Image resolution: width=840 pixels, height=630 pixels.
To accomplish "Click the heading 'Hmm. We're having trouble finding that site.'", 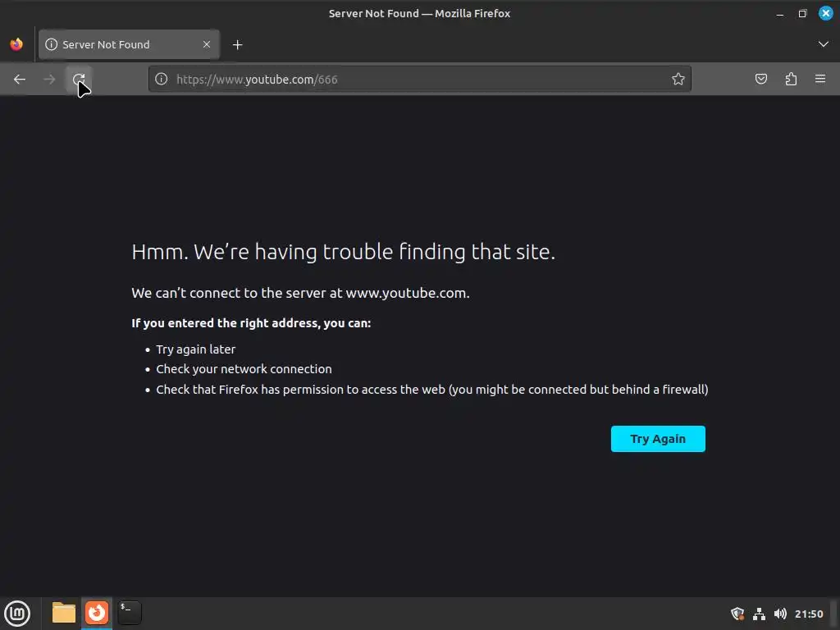I will click(344, 252).
